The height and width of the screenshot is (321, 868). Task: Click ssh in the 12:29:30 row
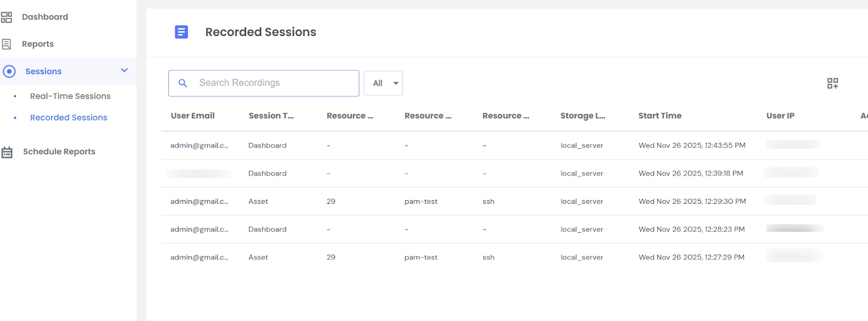coord(488,202)
